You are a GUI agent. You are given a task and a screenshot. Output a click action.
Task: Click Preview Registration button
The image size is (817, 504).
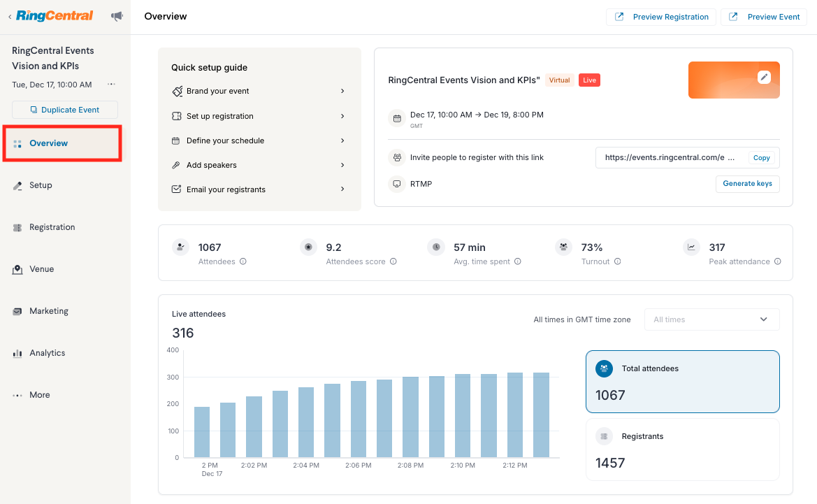[661, 17]
